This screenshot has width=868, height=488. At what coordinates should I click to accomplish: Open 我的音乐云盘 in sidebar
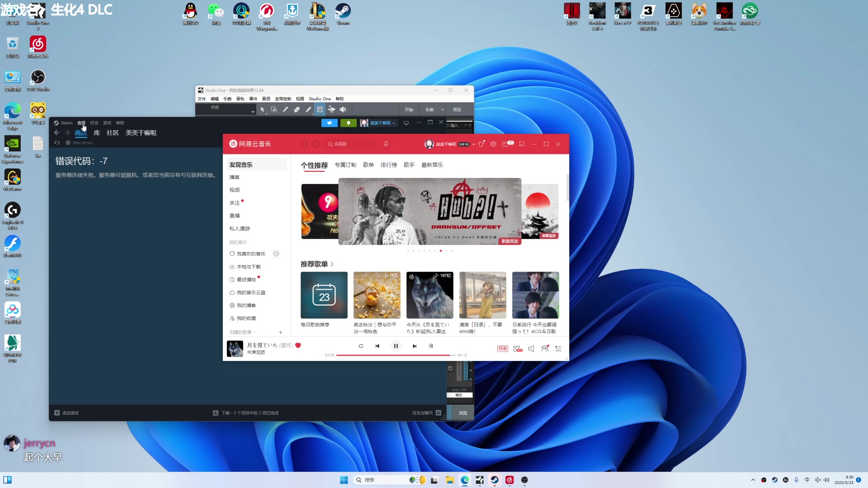pyautogui.click(x=248, y=293)
